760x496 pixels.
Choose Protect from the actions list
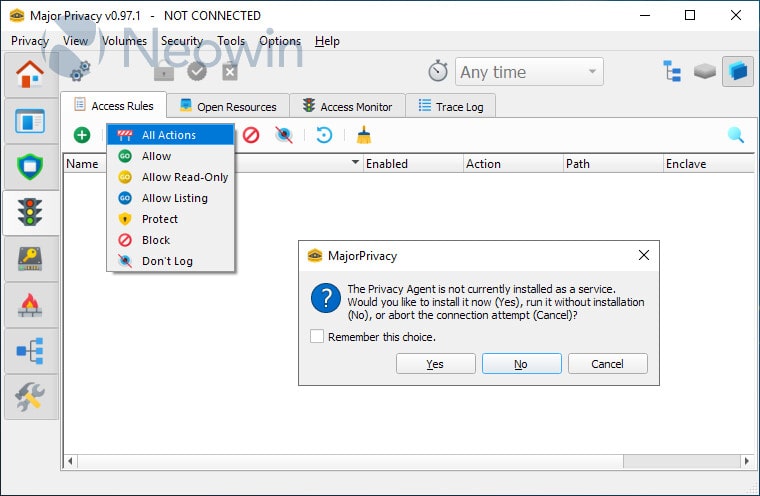click(x=170, y=219)
